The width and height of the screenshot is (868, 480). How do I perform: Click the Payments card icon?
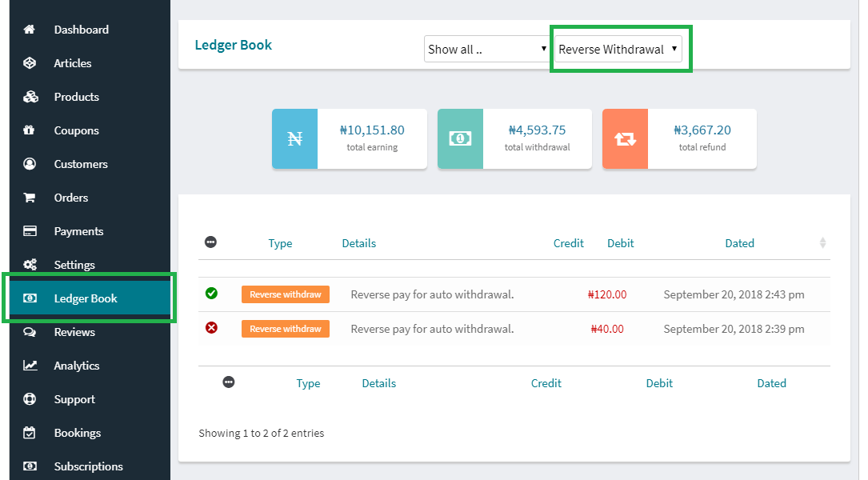(x=29, y=231)
